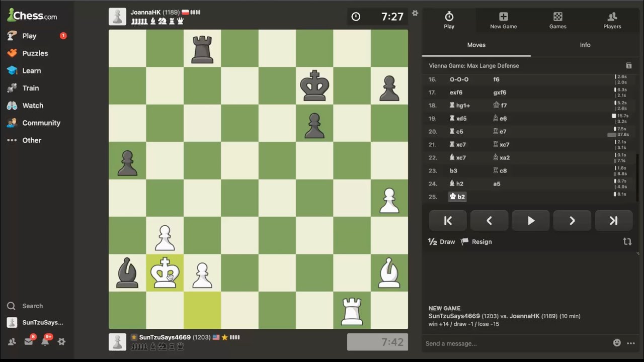Open the Puzzles section

pos(35,53)
